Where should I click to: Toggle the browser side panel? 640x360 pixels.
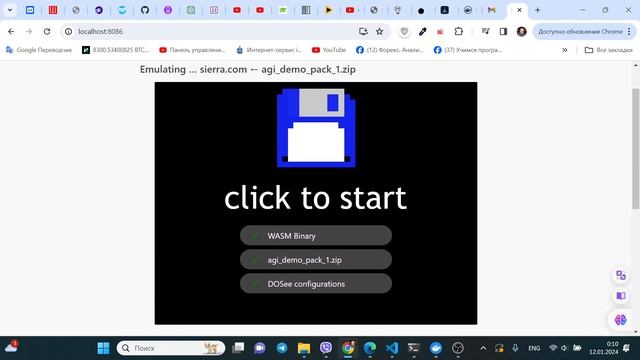(503, 31)
